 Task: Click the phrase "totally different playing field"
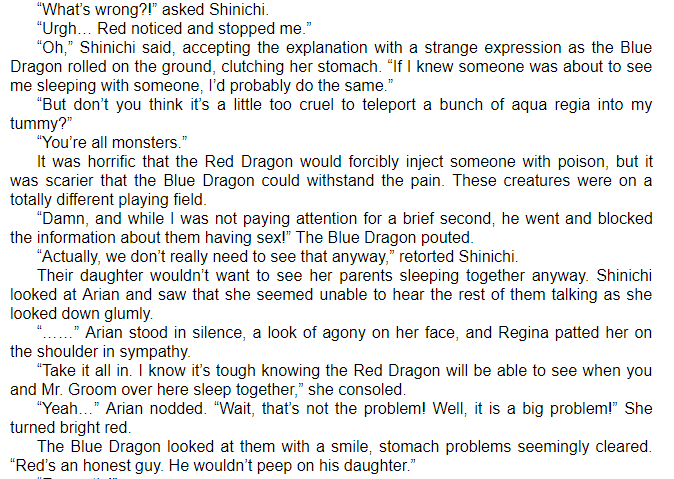click(108, 200)
